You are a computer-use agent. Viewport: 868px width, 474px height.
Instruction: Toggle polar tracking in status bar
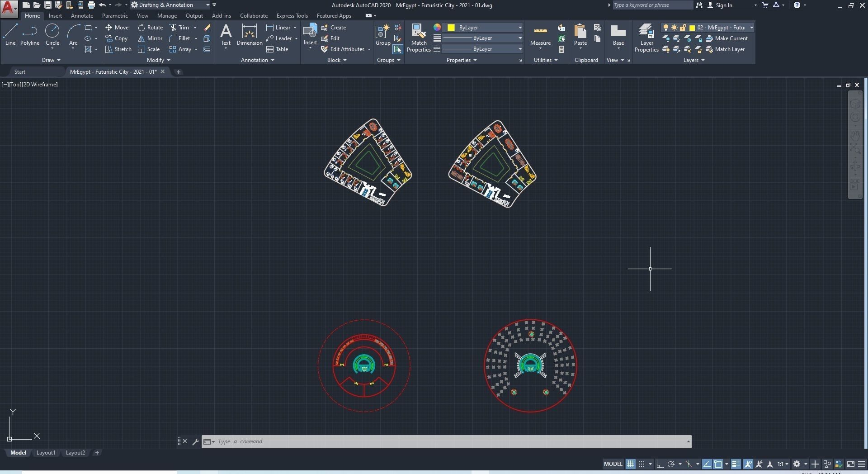coord(671,464)
